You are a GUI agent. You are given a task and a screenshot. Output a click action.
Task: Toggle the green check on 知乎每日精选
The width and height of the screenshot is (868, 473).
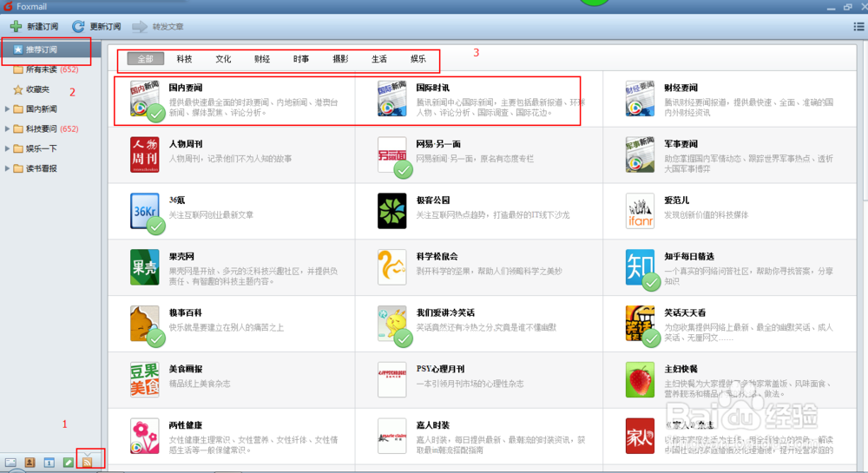[x=652, y=282]
